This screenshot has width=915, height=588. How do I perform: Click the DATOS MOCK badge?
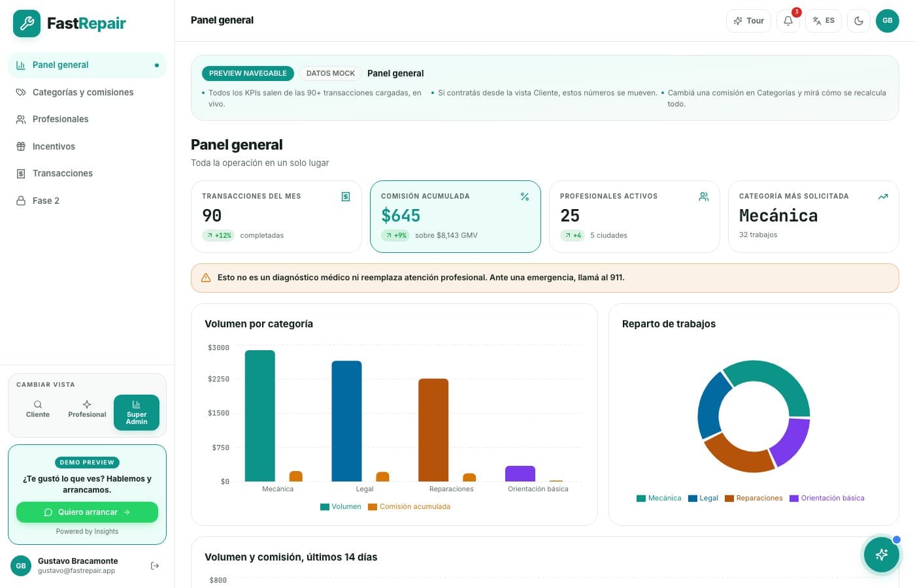(331, 73)
